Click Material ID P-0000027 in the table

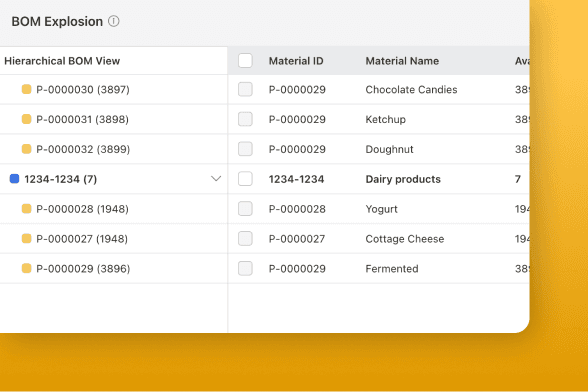pyautogui.click(x=297, y=239)
